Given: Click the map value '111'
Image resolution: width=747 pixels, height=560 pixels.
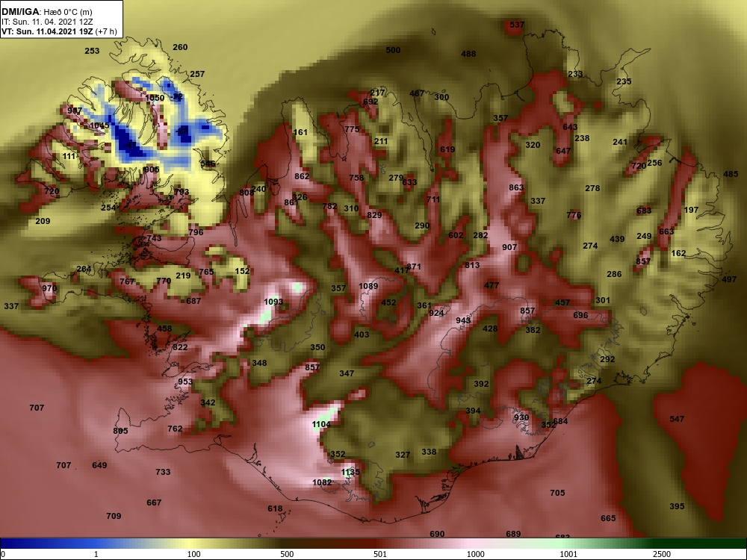Looking at the screenshot, I should pos(69,156).
